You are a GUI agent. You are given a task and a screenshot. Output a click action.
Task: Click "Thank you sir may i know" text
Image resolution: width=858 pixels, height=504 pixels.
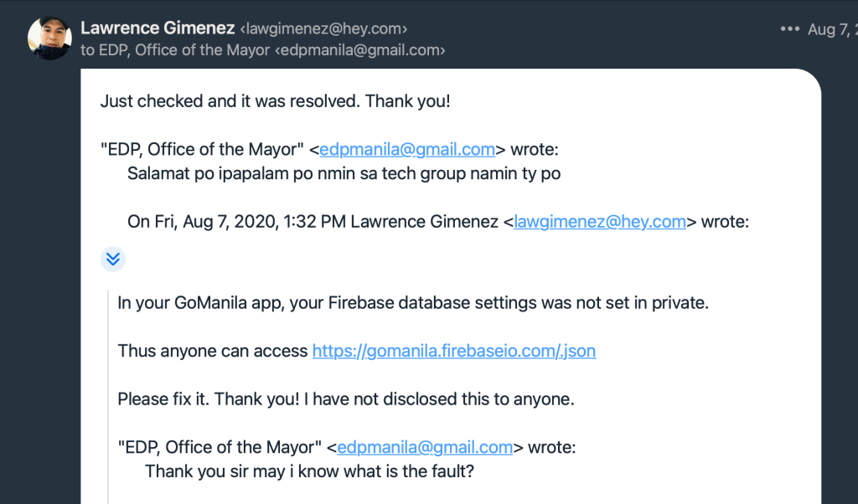point(309,471)
